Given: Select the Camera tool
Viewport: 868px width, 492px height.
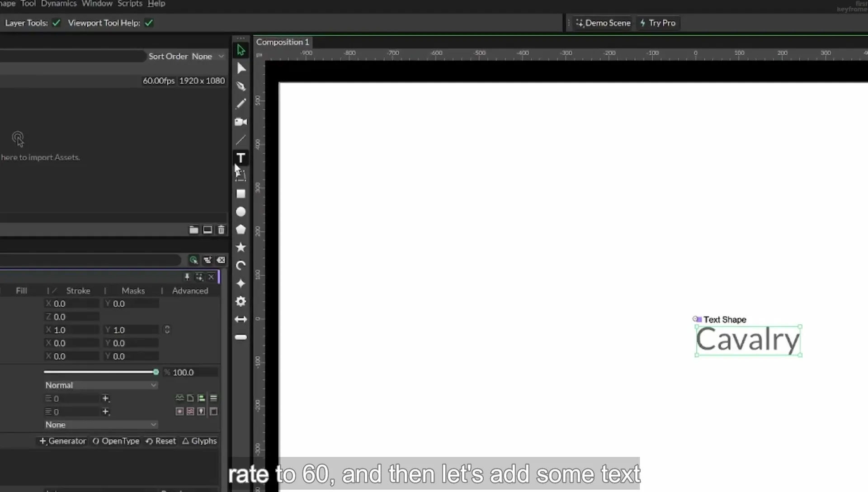Looking at the screenshot, I should pos(241,122).
